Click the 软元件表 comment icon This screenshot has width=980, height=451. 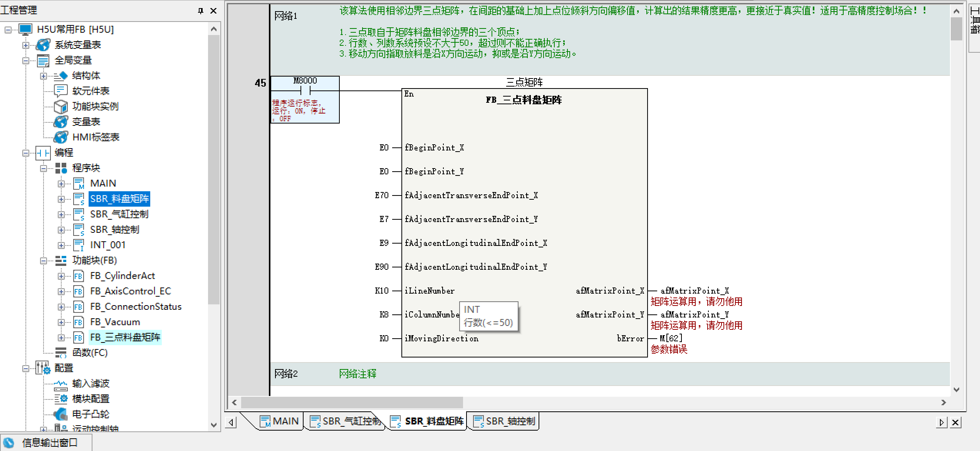pyautogui.click(x=61, y=91)
